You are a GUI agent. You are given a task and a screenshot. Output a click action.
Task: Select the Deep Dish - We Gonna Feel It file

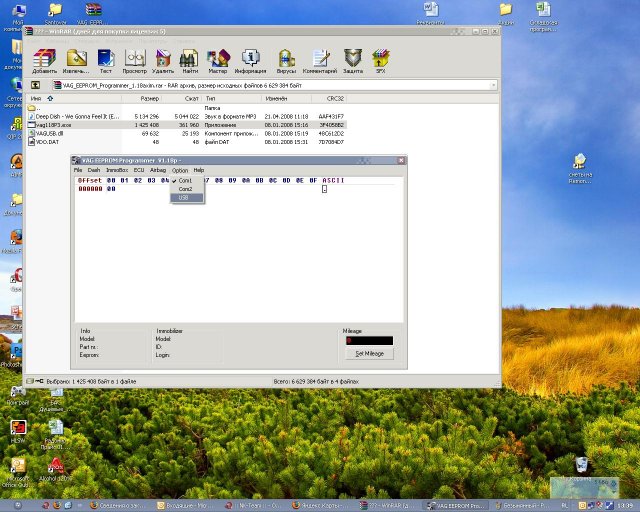click(x=187, y=116)
